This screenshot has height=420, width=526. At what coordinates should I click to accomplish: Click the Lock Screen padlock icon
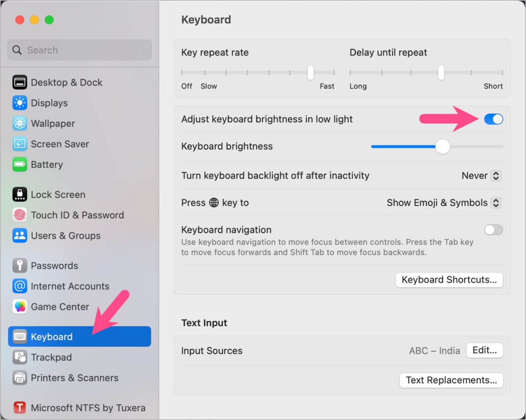19,194
